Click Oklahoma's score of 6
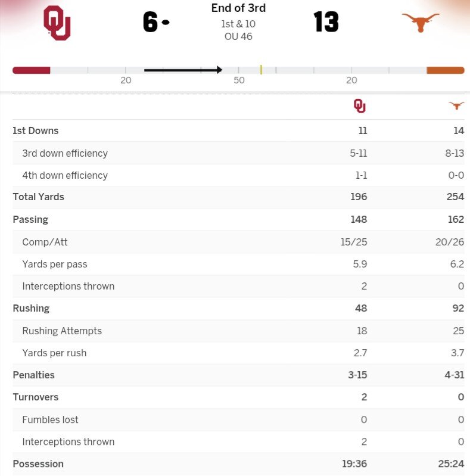The height and width of the screenshot is (476, 470). [150, 23]
